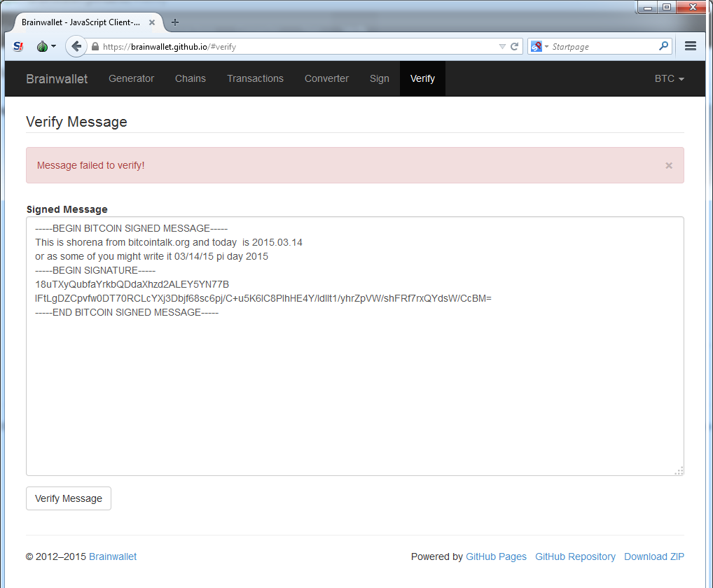This screenshot has height=588, width=713.
Task: Open the Brainwallet footer link
Action: click(x=113, y=556)
